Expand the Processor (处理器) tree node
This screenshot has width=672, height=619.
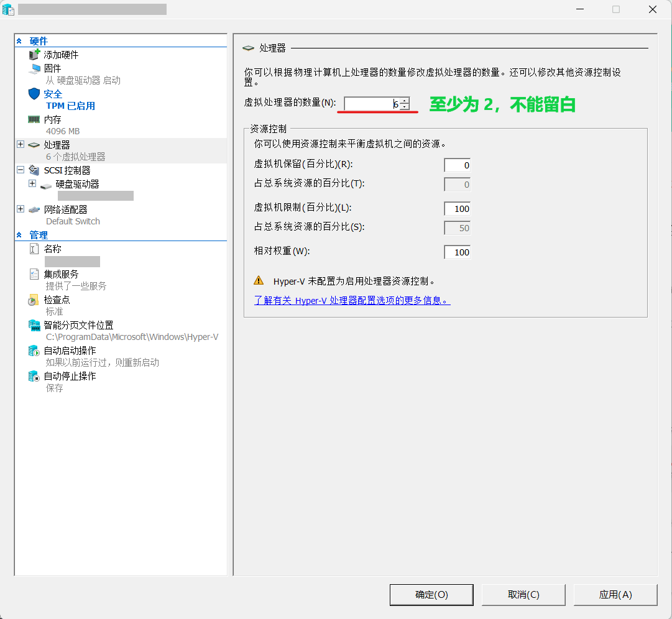(x=20, y=144)
